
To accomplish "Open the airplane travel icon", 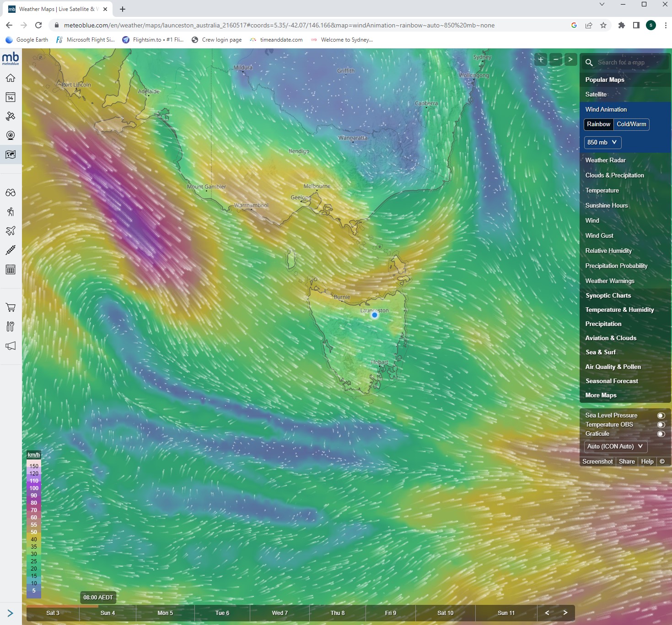I will [11, 231].
